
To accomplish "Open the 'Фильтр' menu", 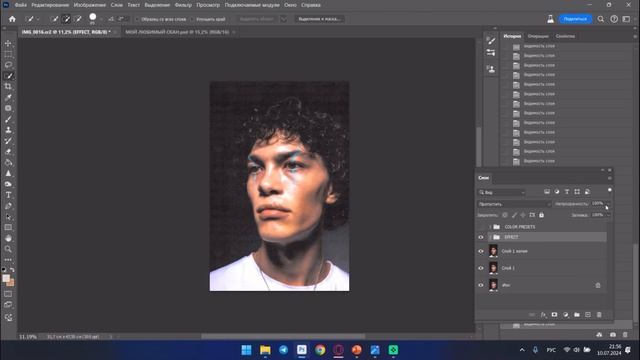I will (183, 5).
